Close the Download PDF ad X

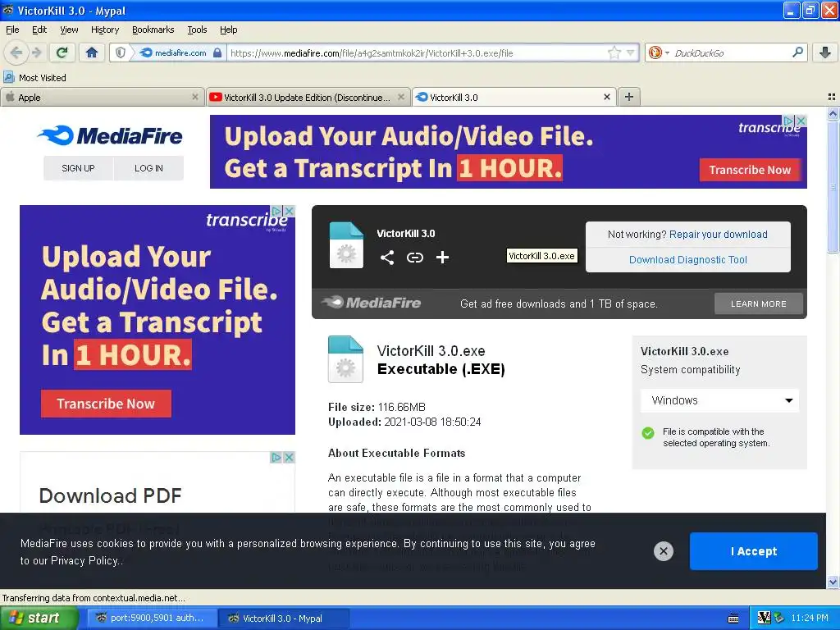point(290,458)
